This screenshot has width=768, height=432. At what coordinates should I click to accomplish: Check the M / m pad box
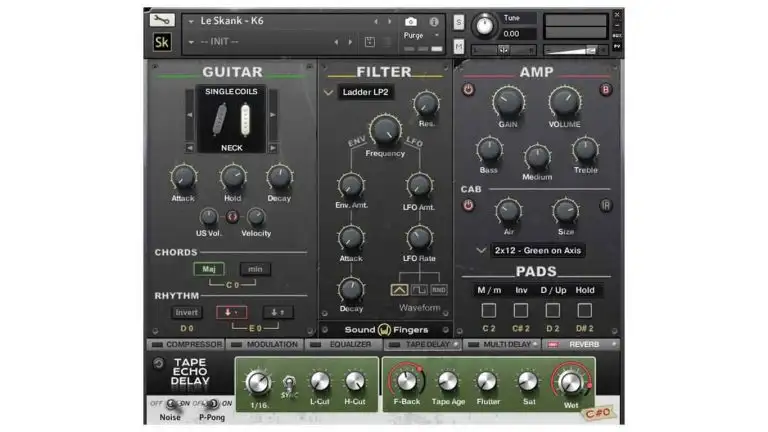(x=489, y=310)
